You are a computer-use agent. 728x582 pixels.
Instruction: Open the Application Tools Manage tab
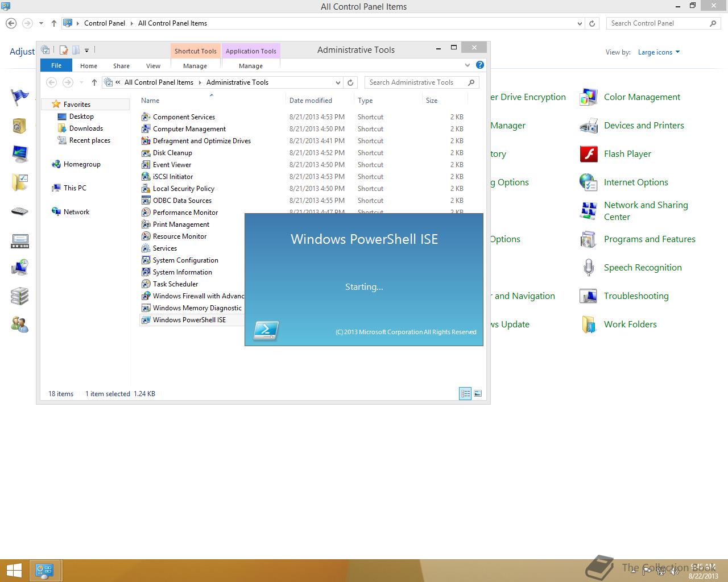[251, 66]
